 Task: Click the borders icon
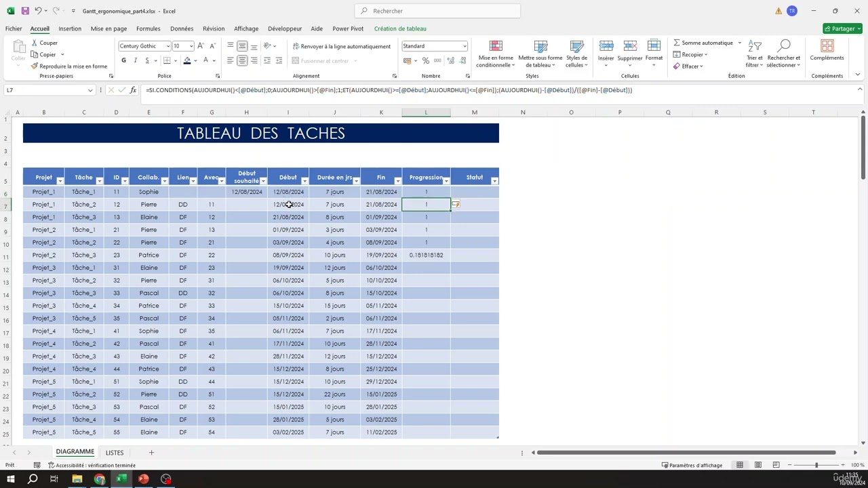167,61
